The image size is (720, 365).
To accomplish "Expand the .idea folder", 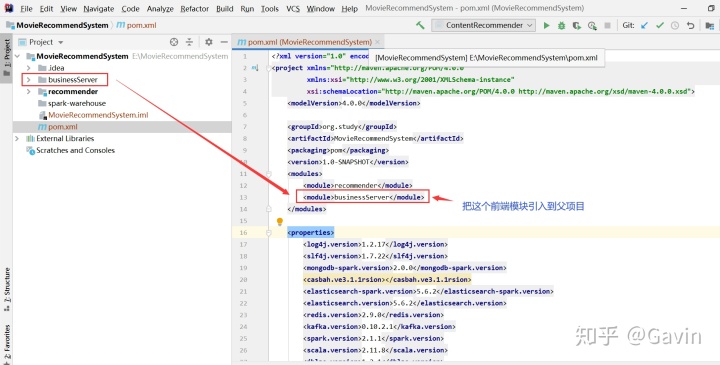I will pos(29,68).
